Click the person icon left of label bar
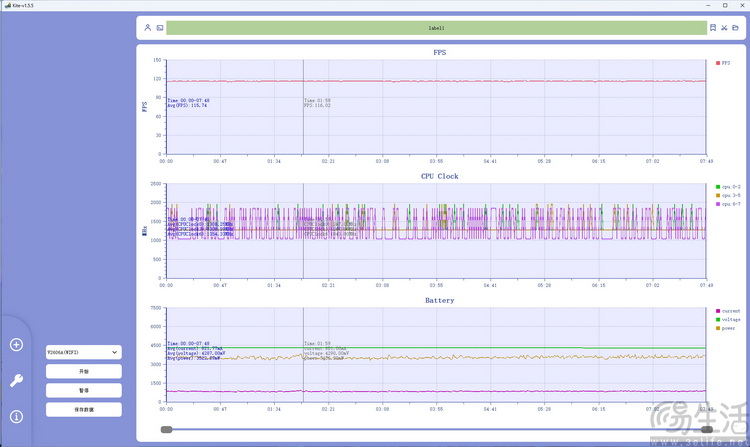The width and height of the screenshot is (750, 447). point(148,28)
